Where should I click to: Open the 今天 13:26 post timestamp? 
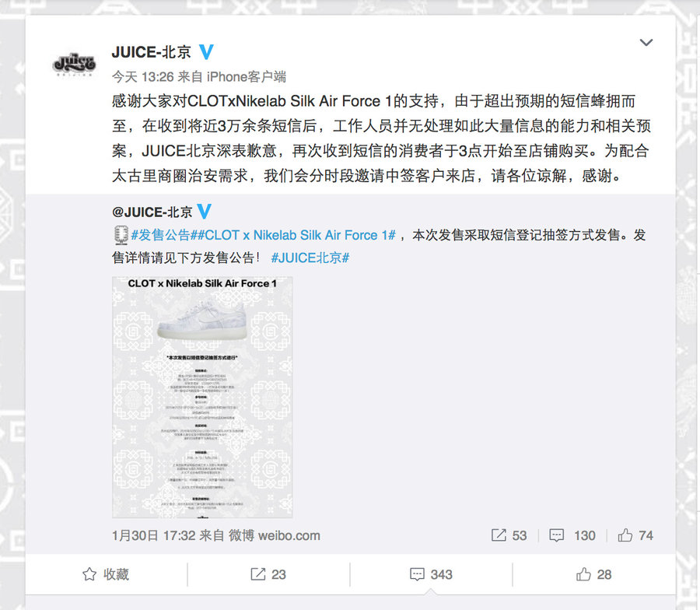click(x=142, y=77)
